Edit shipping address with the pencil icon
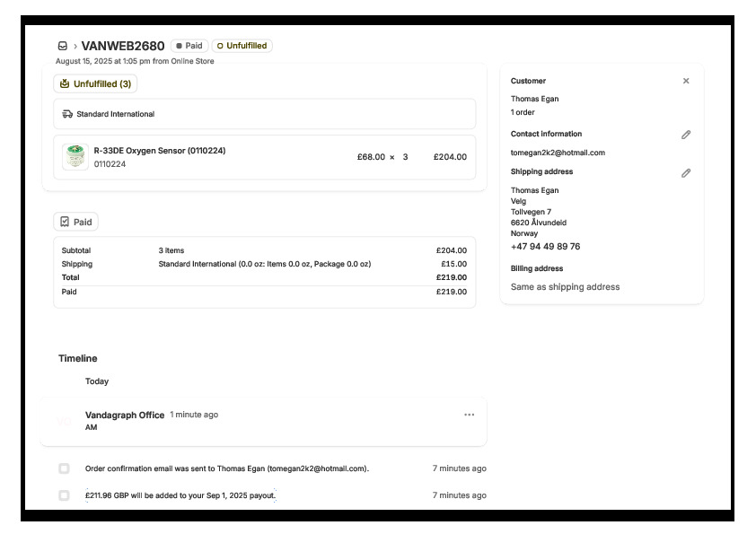 (686, 172)
